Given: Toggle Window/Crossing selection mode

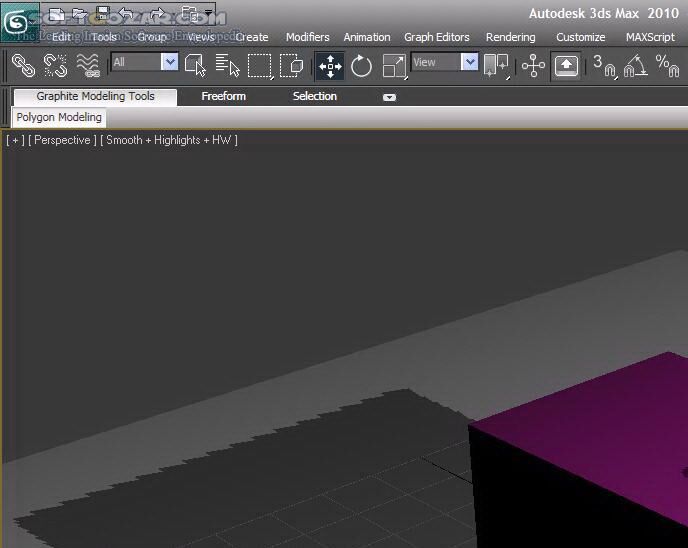Looking at the screenshot, I should (x=291, y=66).
